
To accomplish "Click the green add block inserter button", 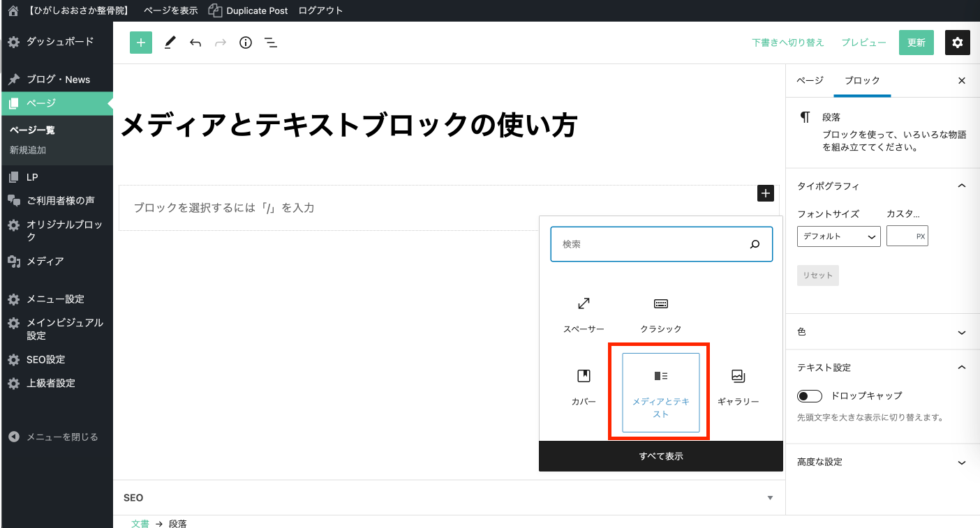I will (141, 43).
